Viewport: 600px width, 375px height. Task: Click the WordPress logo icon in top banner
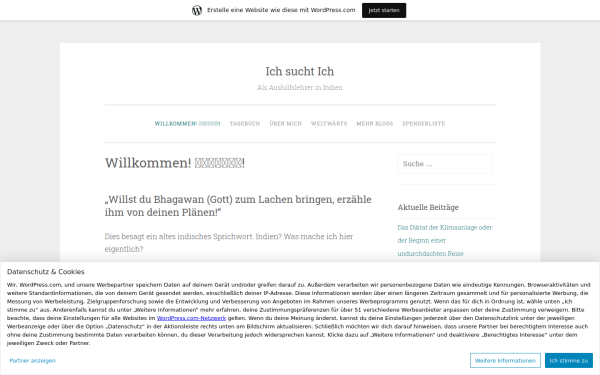[x=197, y=10]
